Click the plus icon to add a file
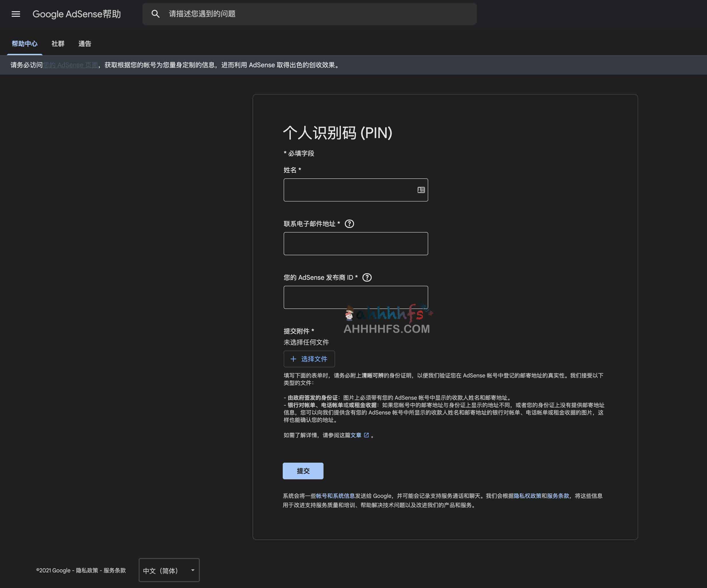Viewport: 707px width, 588px height. coord(294,359)
